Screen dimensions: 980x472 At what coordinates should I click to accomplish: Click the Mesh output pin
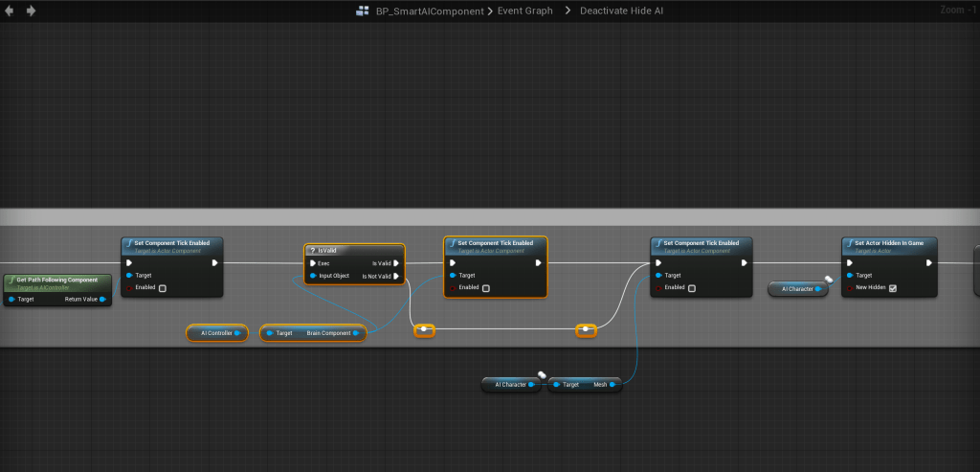point(612,384)
